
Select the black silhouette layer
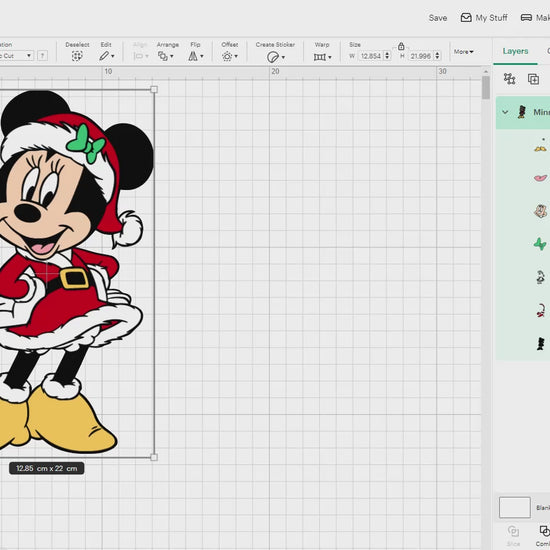pyautogui.click(x=541, y=343)
